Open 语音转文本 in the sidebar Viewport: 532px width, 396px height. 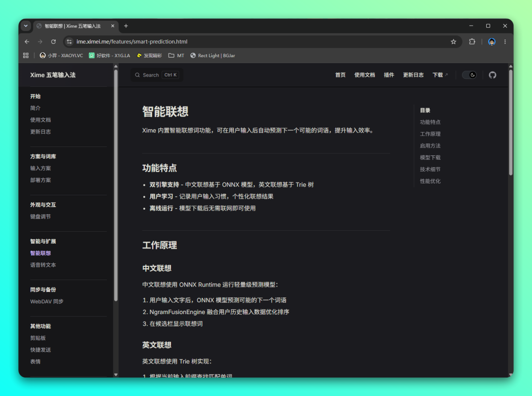pyautogui.click(x=43, y=265)
